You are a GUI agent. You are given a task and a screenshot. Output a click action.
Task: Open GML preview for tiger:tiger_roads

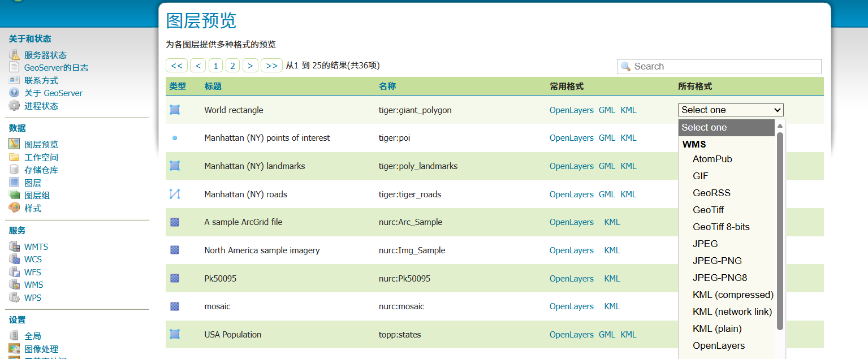(607, 194)
